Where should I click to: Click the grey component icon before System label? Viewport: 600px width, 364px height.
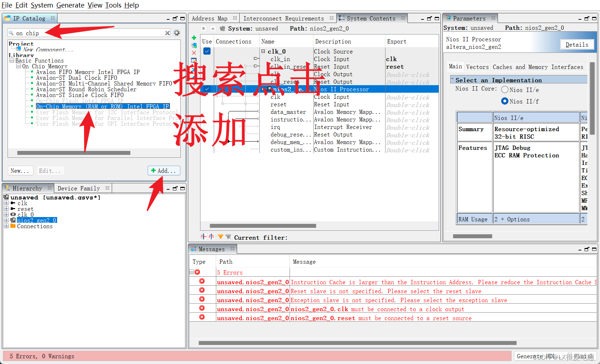tap(222, 28)
